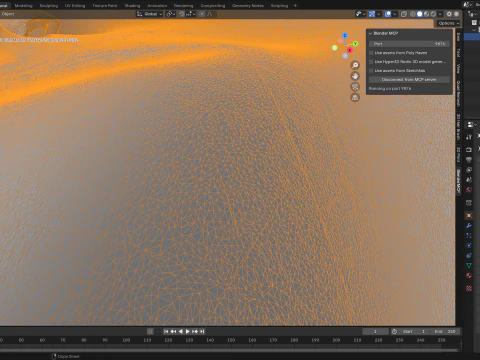Open the World properties tab icon
The width and height of the screenshot is (480, 360).
pyautogui.click(x=469, y=190)
